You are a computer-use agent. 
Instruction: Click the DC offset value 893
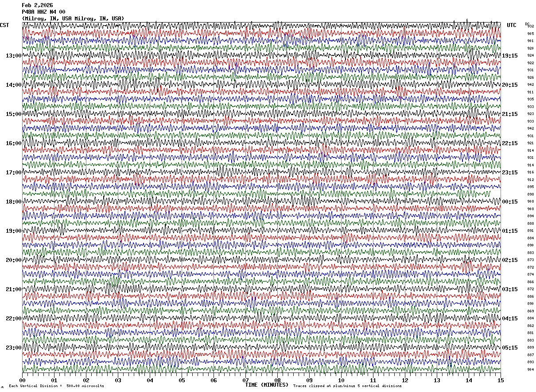530,362
